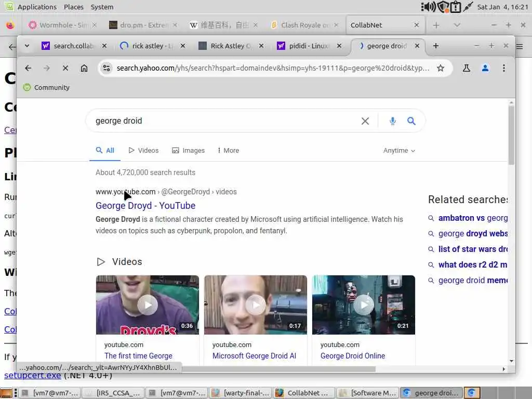532x399 pixels.
Task: Bookmark this page with the star
Action: [x=441, y=68]
